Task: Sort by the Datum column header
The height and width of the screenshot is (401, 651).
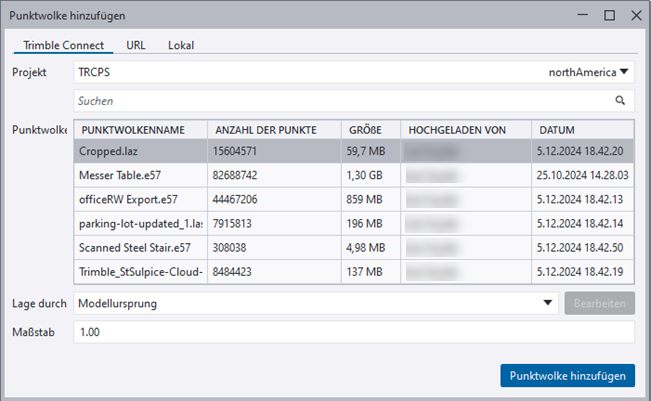Action: [x=582, y=130]
